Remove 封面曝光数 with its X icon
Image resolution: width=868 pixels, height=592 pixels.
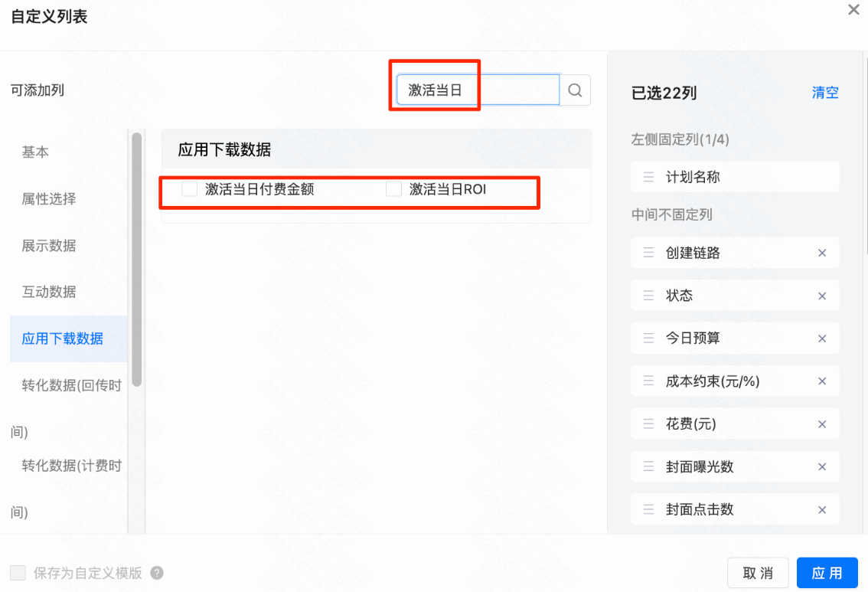click(x=822, y=466)
